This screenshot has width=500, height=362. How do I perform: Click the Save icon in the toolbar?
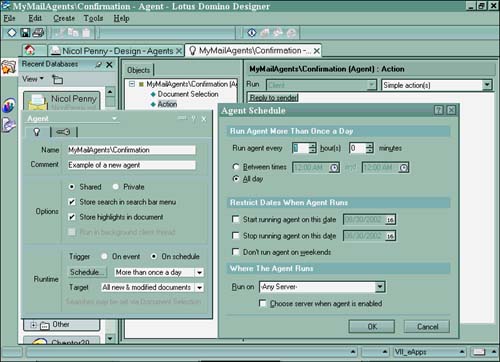[25, 33]
